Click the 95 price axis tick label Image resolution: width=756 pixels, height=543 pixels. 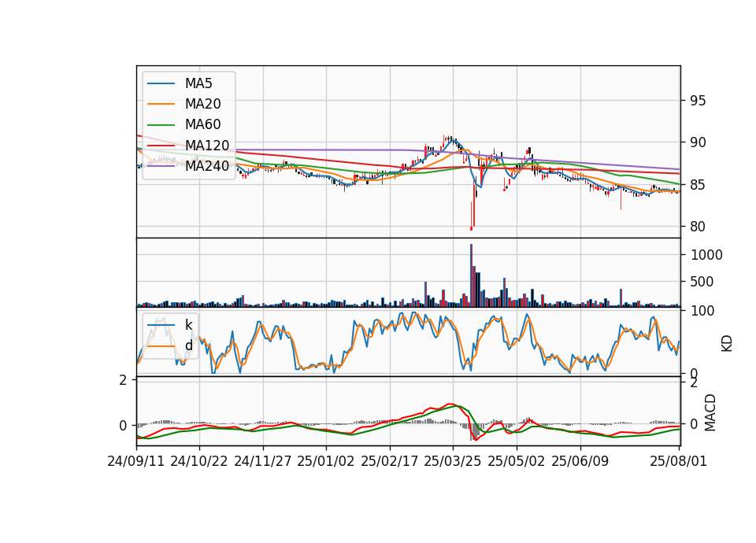(x=698, y=101)
